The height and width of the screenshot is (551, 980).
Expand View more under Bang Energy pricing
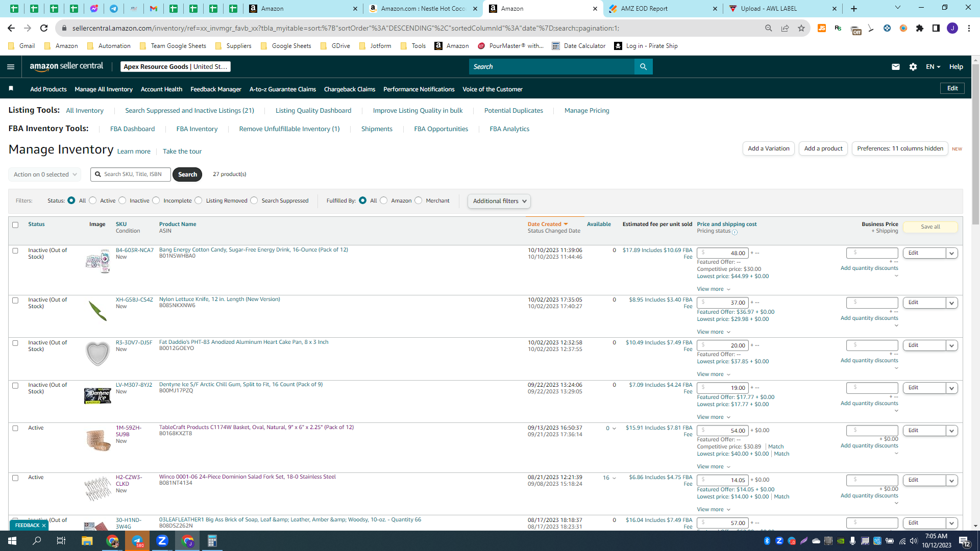click(714, 289)
